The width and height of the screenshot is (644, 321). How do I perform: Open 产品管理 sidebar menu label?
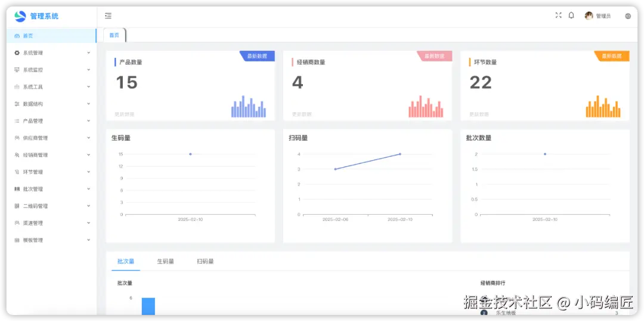33,121
